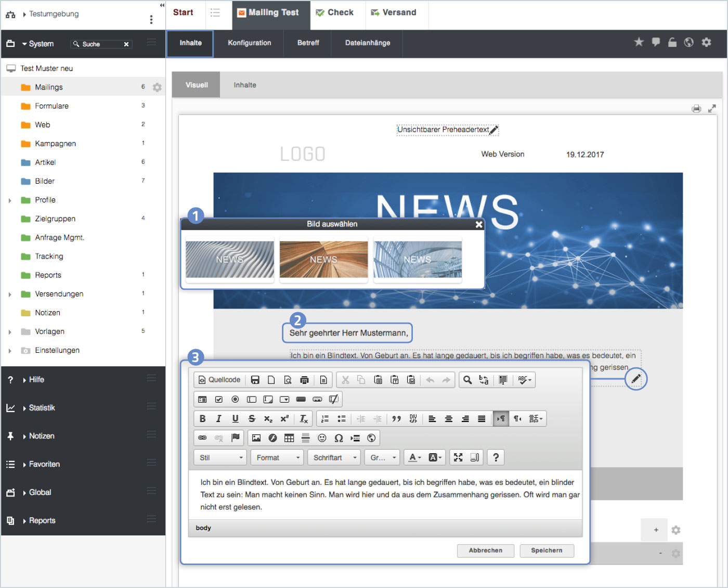Screen dimensions: 728x588
Task: Insert a smiley emoticon
Action: (322, 438)
